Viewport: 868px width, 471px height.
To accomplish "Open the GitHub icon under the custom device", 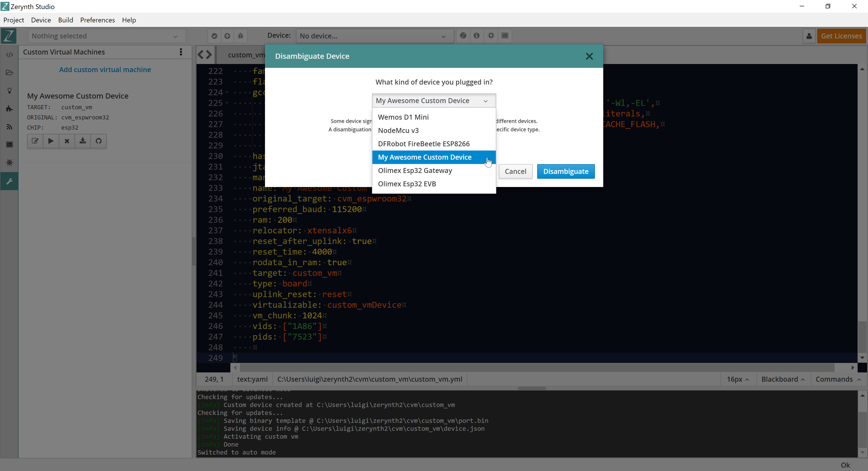I will (x=98, y=141).
